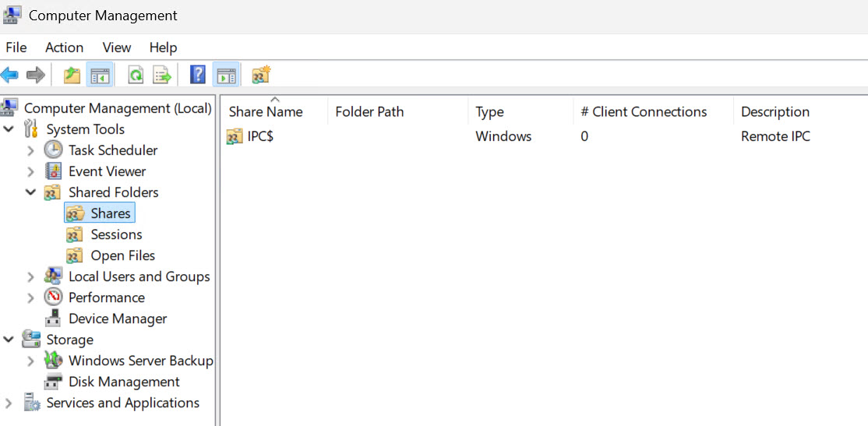Screen dimensions: 868x426
Task: Expand the Services and Applications node
Action: (x=9, y=403)
